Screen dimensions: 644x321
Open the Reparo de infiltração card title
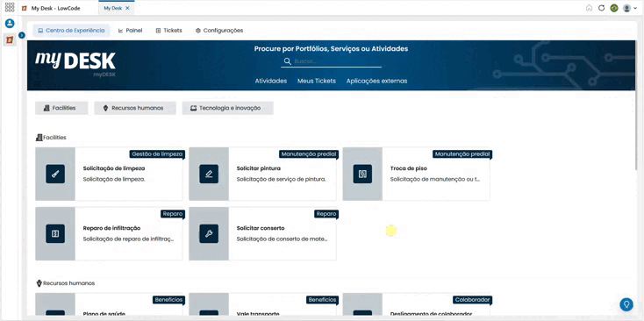click(111, 228)
